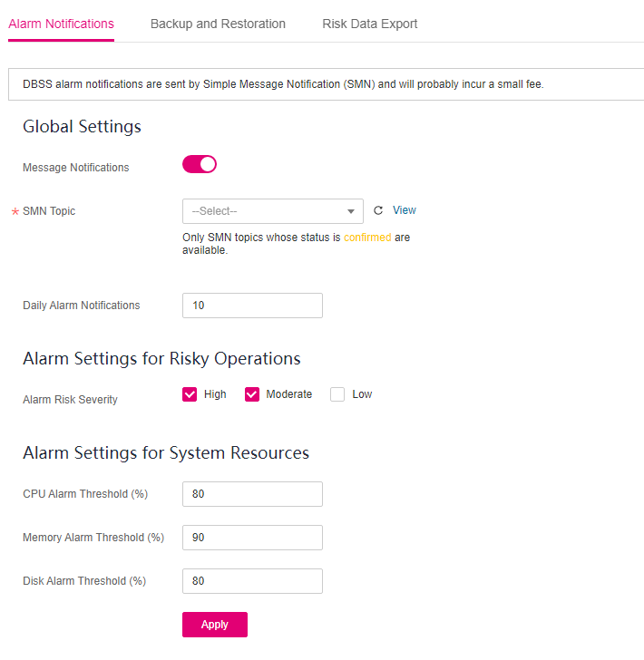
Task: Apply the alarm notification settings
Action: point(215,625)
